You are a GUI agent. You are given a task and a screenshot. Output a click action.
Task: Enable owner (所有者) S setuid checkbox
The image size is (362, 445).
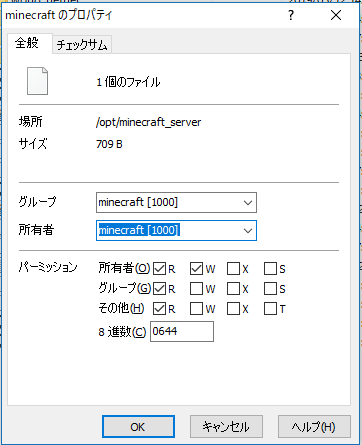[270, 269]
